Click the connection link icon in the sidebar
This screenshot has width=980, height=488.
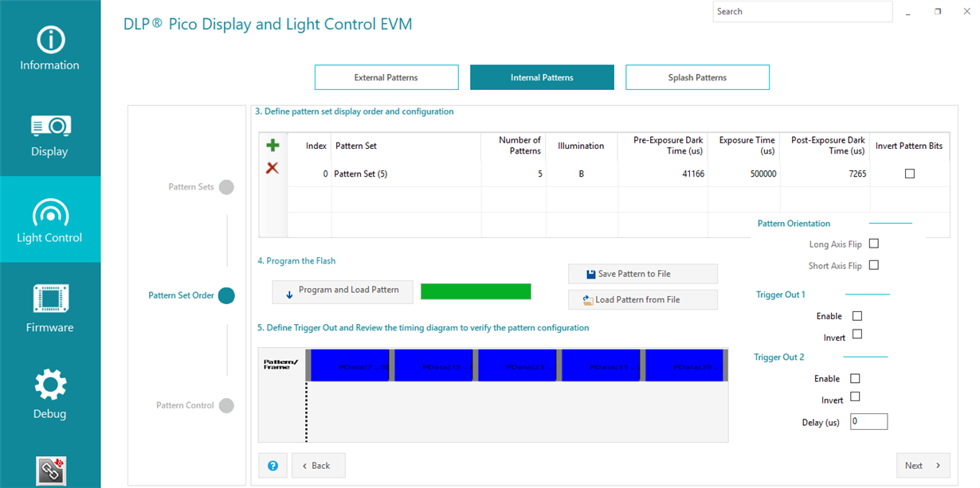pos(51,470)
